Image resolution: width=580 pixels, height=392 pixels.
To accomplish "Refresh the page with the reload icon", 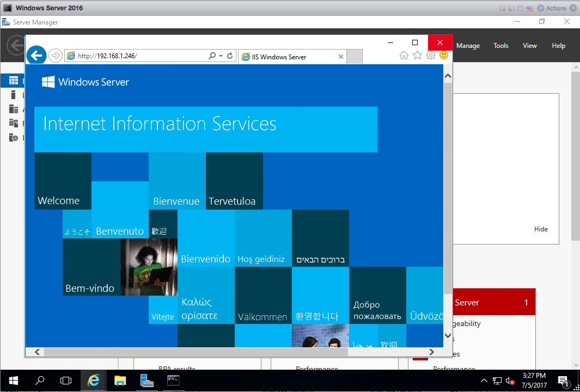I will 230,56.
